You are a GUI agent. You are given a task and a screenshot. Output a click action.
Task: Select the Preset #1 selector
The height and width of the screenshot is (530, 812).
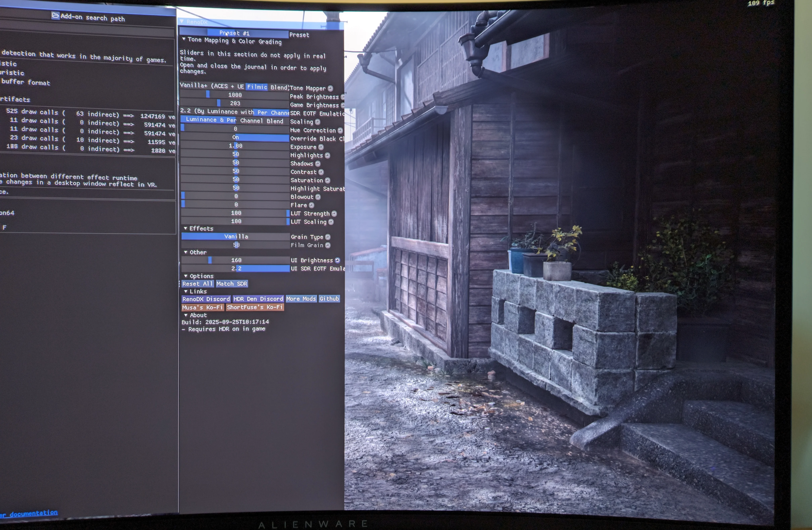click(x=234, y=33)
